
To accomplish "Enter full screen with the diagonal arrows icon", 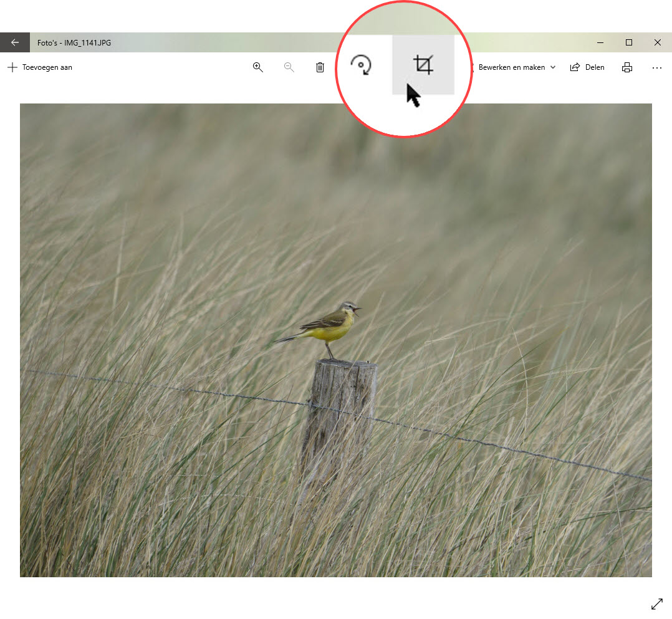I will 656,604.
